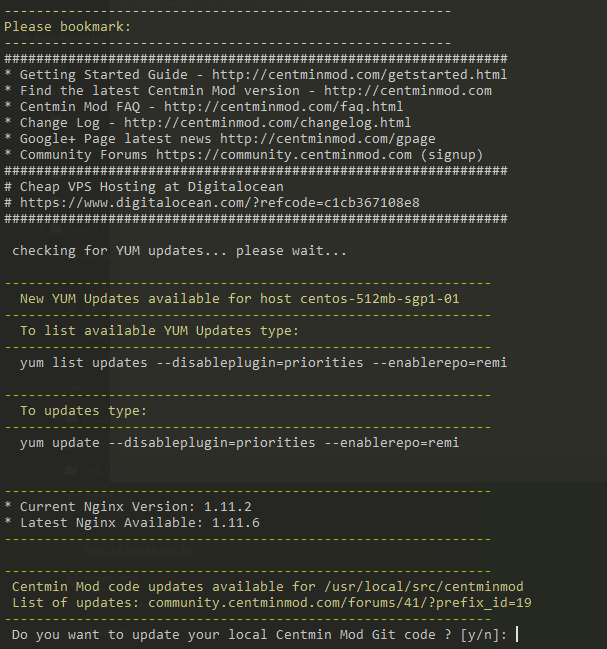Screen dimensions: 607x649
Task: Open the https://community.centminmod.com forums URL
Action: point(284,155)
